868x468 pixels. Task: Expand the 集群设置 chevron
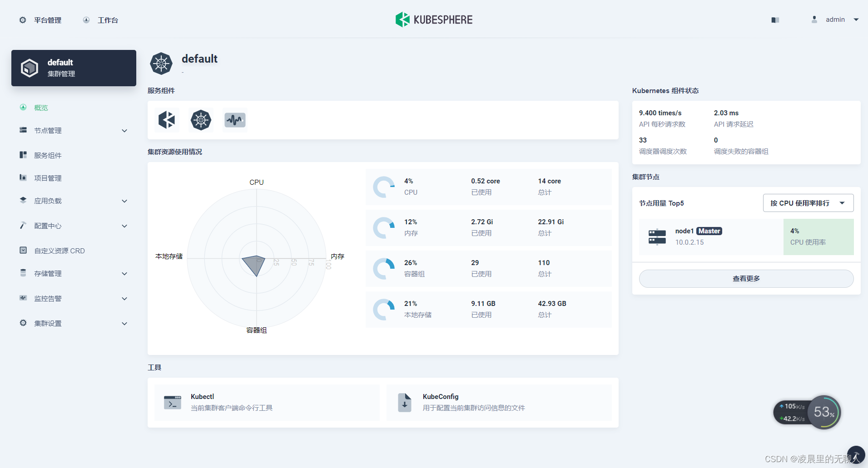[124, 324]
